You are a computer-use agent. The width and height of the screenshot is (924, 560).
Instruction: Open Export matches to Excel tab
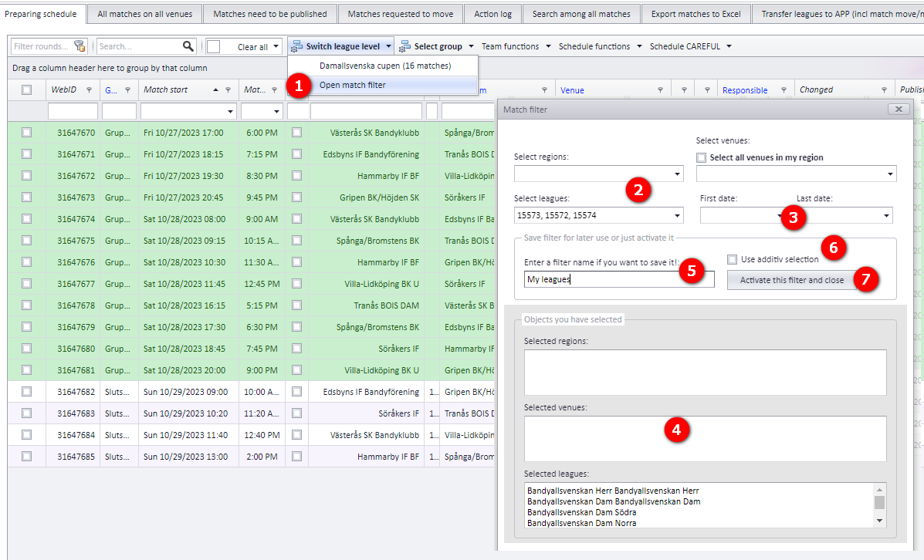click(x=696, y=14)
